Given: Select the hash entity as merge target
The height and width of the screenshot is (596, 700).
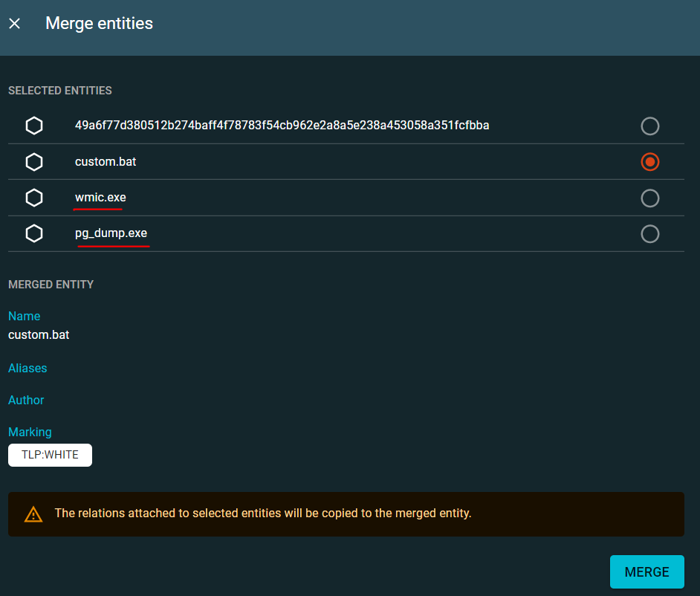Looking at the screenshot, I should (x=649, y=126).
